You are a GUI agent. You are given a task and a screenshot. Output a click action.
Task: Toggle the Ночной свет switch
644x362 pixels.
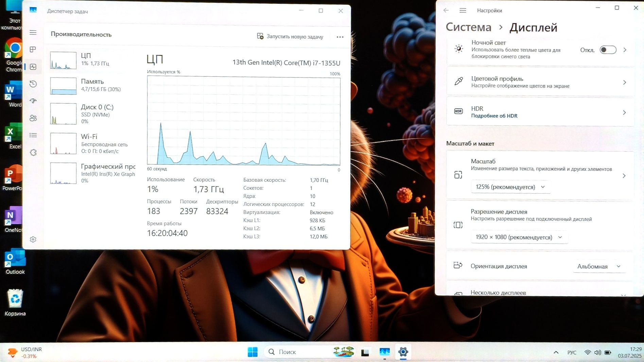pos(608,50)
